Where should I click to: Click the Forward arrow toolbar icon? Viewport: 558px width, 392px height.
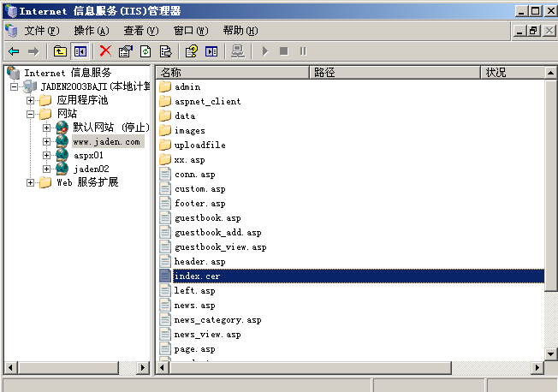click(33, 51)
